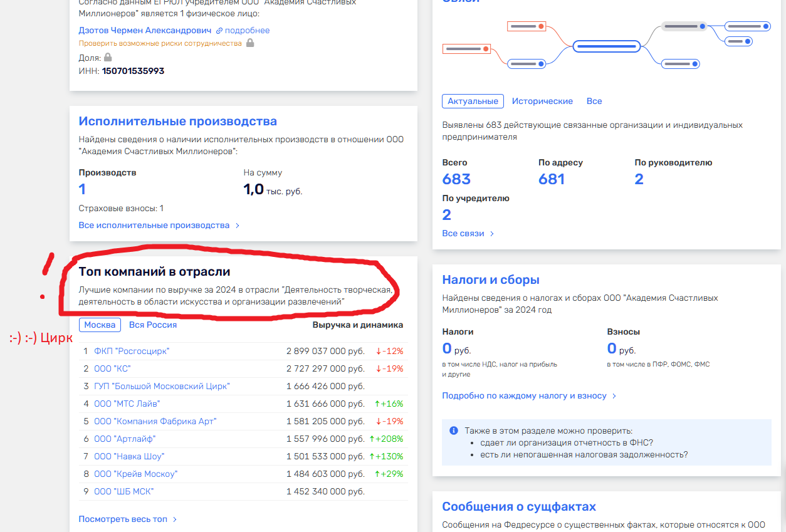The width and height of the screenshot is (786, 532).
Task: Select "Актуальные" connections filter
Action: point(473,101)
